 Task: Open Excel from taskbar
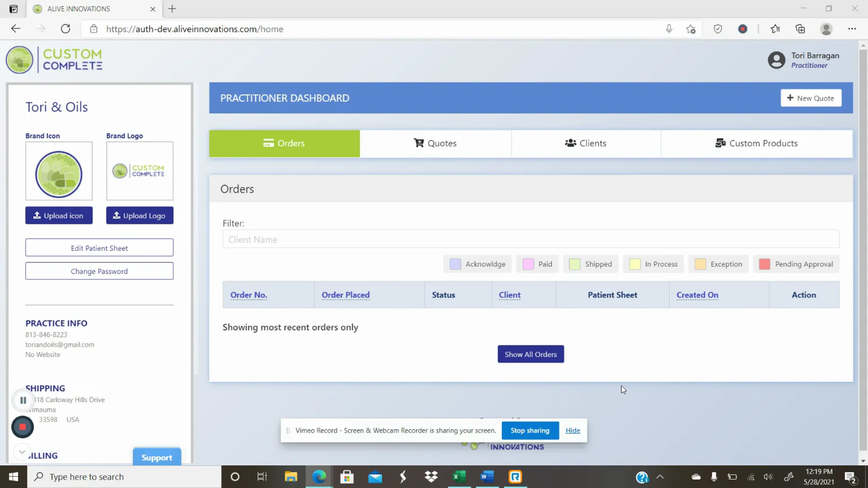pos(459,477)
